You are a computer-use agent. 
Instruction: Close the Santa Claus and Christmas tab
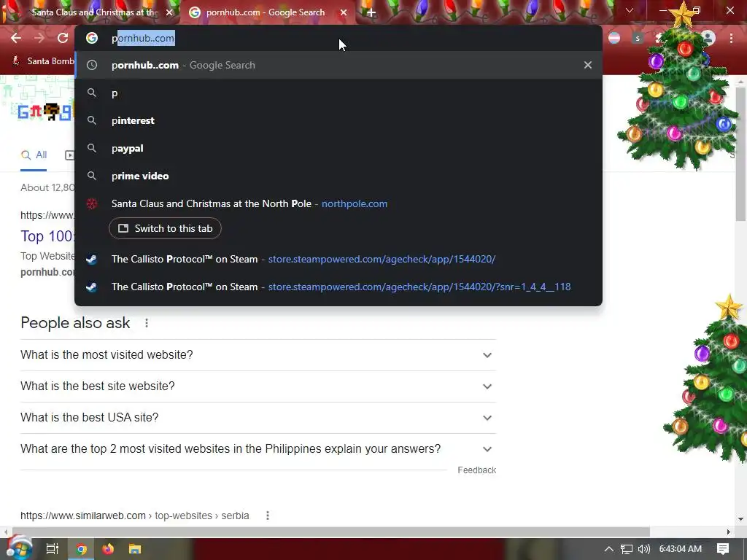[x=169, y=12]
